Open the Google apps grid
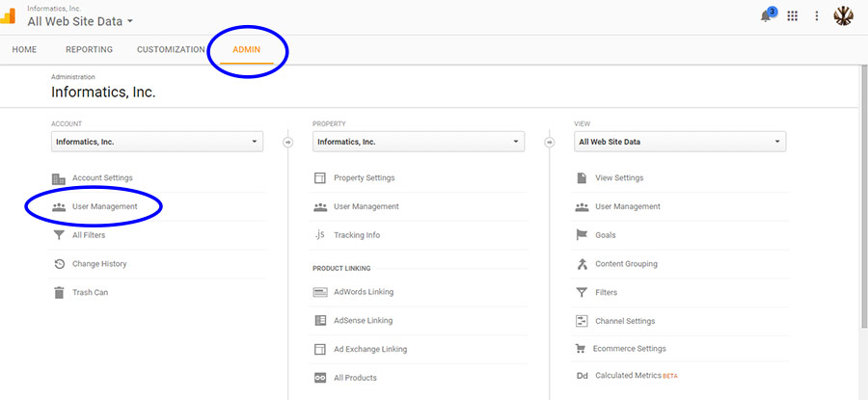 [792, 16]
